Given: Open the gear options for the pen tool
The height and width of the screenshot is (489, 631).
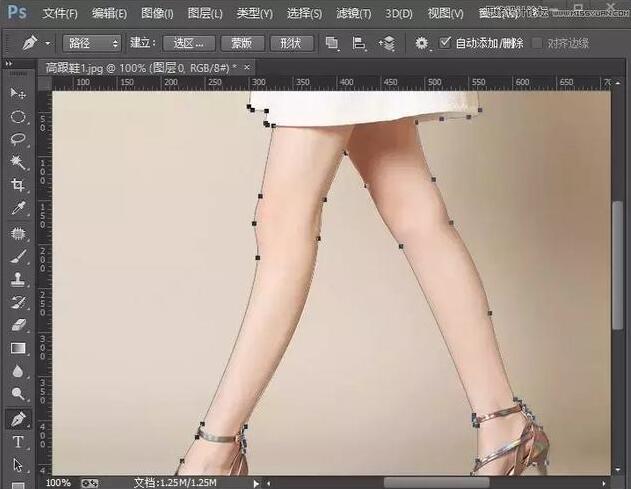Looking at the screenshot, I should coord(422,43).
